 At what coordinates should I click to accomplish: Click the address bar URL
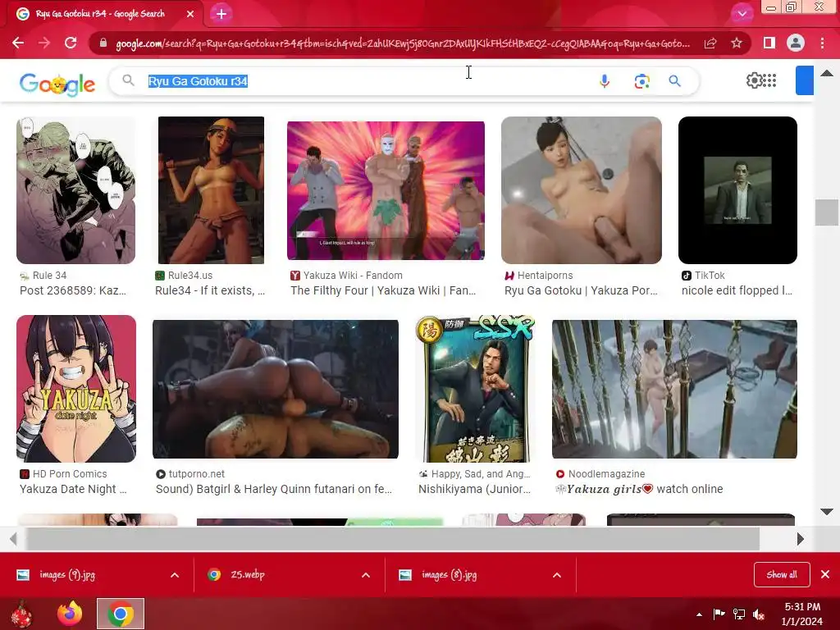point(403,43)
